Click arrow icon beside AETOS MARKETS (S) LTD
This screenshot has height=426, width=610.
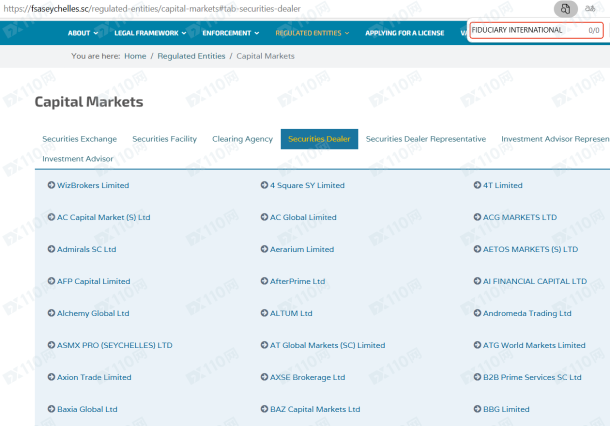(477, 249)
